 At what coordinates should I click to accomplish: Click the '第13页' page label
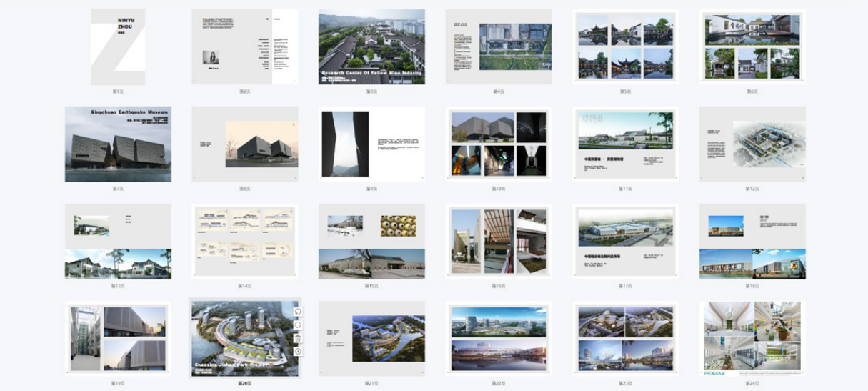118,286
